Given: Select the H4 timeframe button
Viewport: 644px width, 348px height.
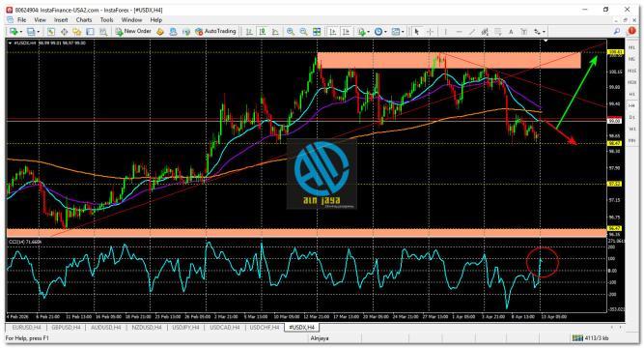Looking at the screenshot, I should (632, 106).
